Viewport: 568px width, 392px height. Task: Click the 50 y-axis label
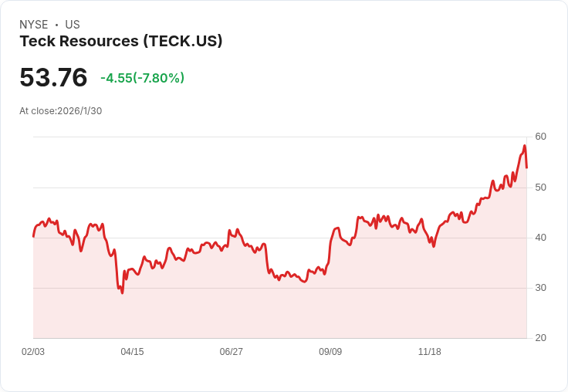[x=540, y=187]
